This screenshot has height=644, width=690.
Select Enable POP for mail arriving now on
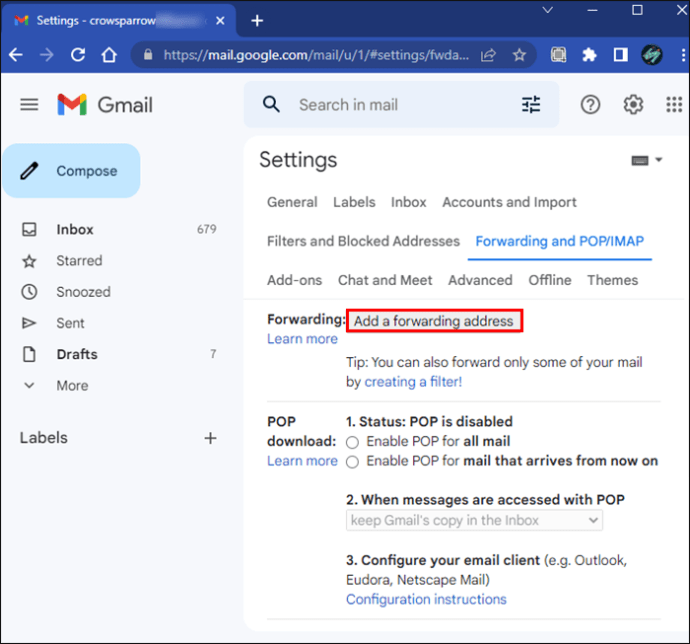[x=352, y=461]
